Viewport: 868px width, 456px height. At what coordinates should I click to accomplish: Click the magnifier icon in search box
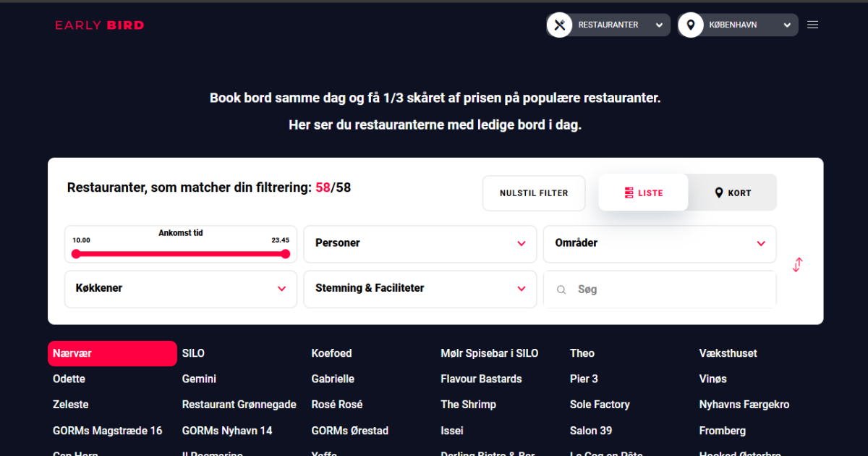point(561,290)
